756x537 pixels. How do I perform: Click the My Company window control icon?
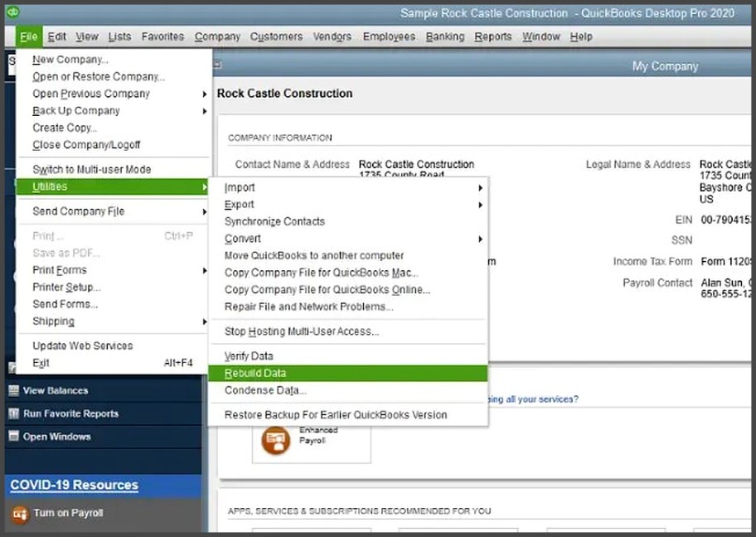[x=217, y=64]
